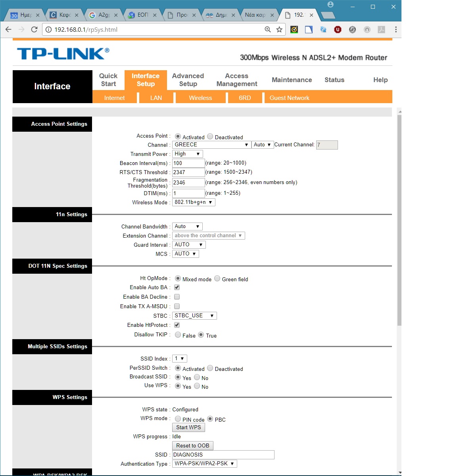This screenshot has height=476, width=457.
Task: View site information icon in address bar
Action: [x=48, y=29]
